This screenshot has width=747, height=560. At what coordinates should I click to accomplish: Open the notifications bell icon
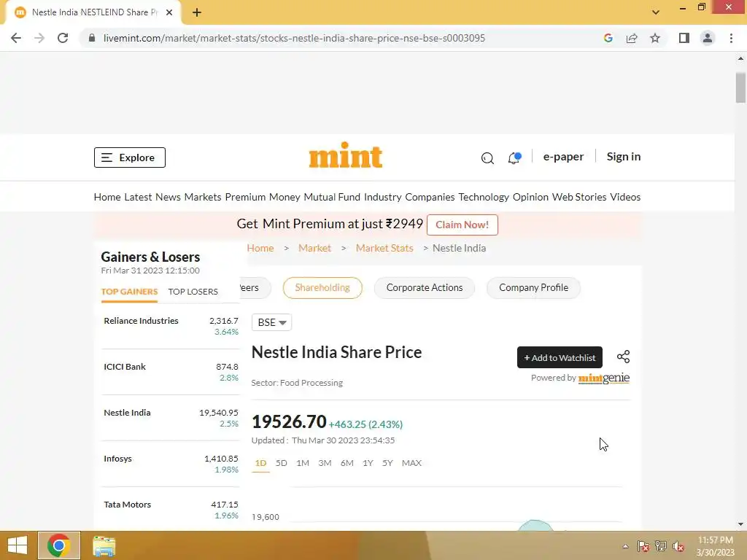pyautogui.click(x=514, y=157)
